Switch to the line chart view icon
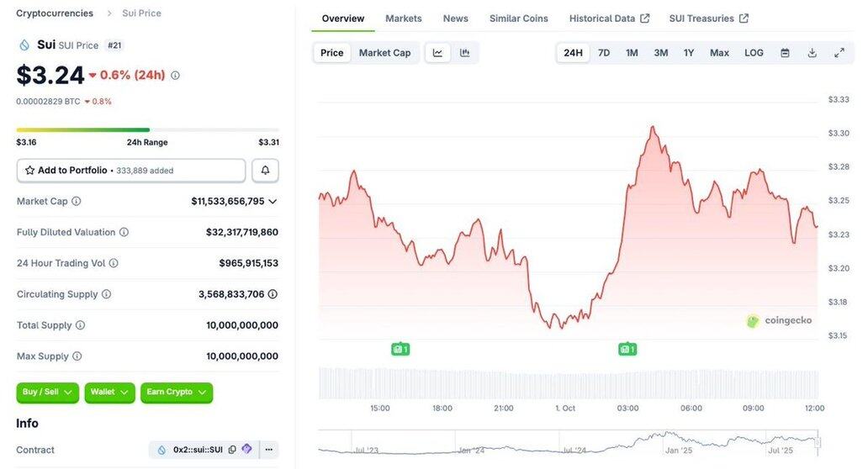The width and height of the screenshot is (868, 469). pos(437,53)
